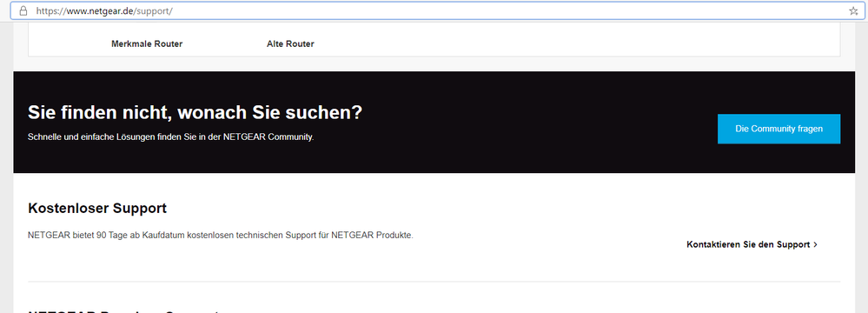The width and height of the screenshot is (868, 313).
Task: Click the heading Sie finden nicht, wonach Sie suchen?
Action: click(x=195, y=113)
